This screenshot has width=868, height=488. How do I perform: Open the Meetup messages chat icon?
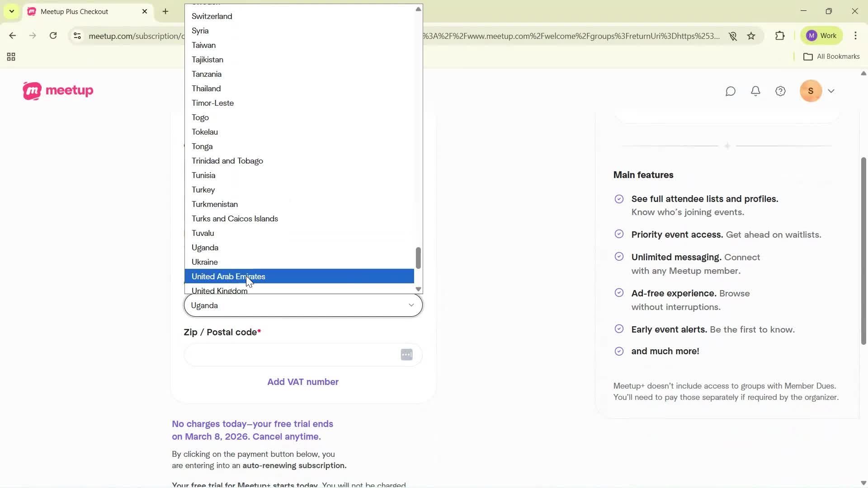point(731,91)
